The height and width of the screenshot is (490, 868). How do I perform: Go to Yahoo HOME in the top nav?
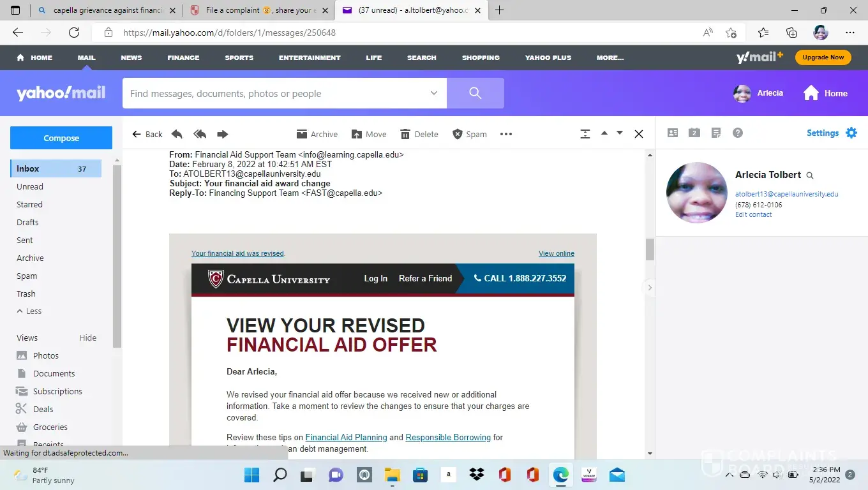(34, 57)
